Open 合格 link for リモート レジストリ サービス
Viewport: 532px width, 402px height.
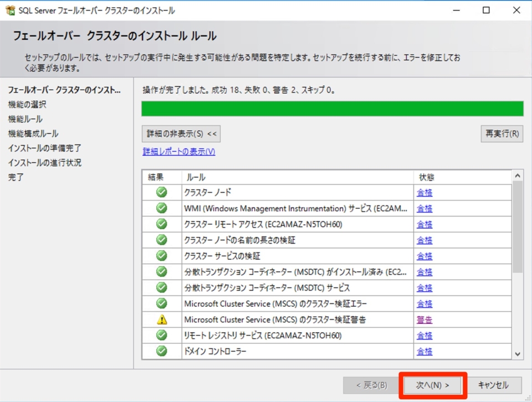pos(424,336)
